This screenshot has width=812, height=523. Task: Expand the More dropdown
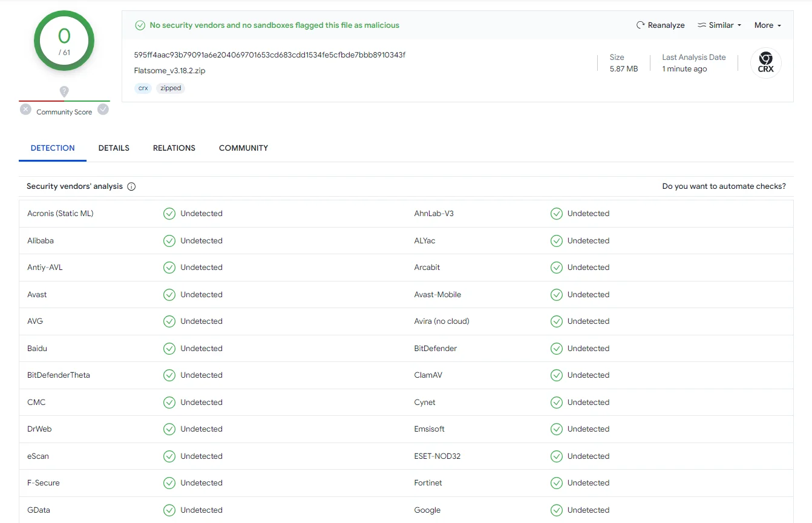point(768,25)
